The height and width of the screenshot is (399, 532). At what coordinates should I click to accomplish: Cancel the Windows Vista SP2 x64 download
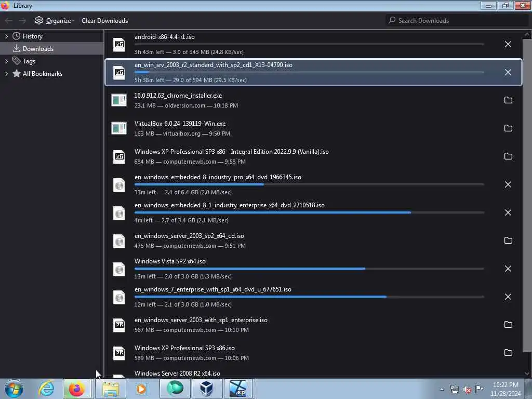[508, 269]
